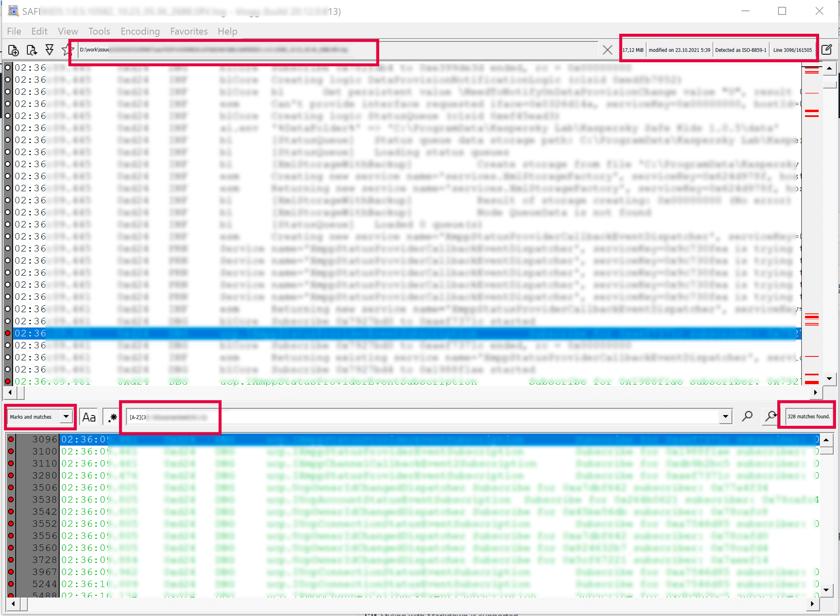
Task: Run search with the magnifier icon
Action: (747, 416)
